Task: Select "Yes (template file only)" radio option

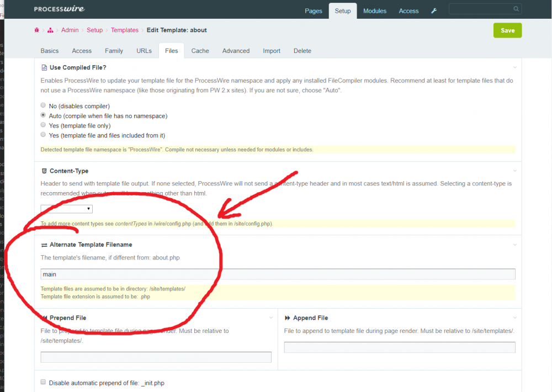Action: tap(44, 125)
